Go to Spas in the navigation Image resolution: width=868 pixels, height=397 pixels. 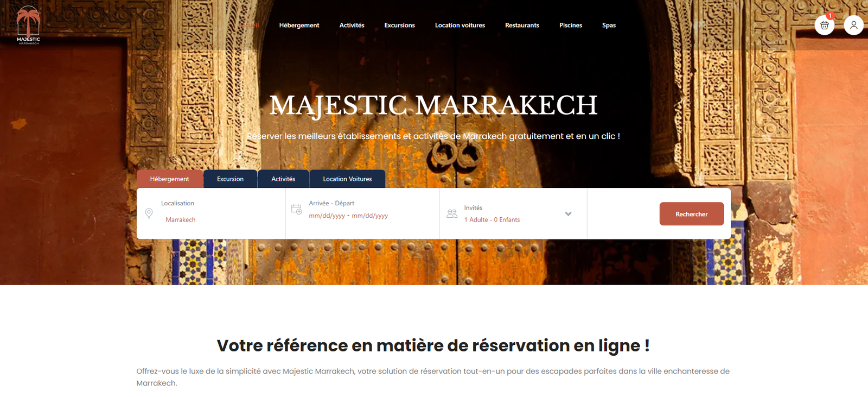(x=609, y=25)
